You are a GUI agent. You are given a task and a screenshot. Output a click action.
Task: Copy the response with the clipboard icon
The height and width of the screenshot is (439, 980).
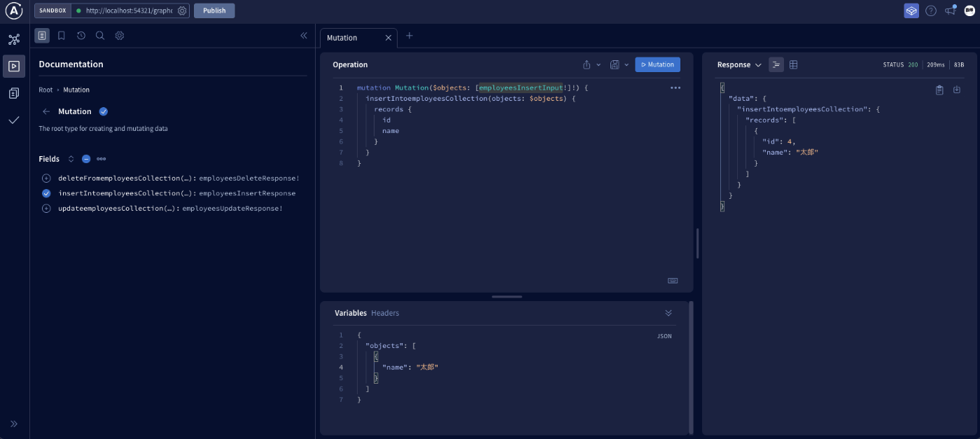point(939,90)
